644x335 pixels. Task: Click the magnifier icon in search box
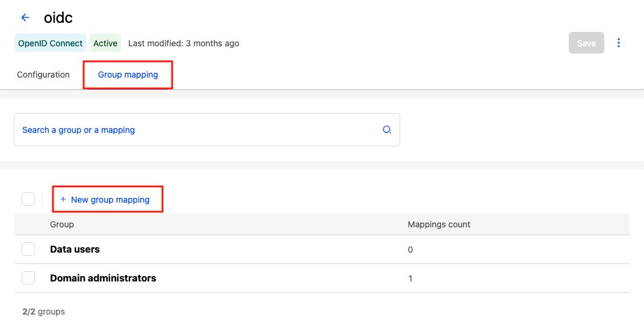387,130
